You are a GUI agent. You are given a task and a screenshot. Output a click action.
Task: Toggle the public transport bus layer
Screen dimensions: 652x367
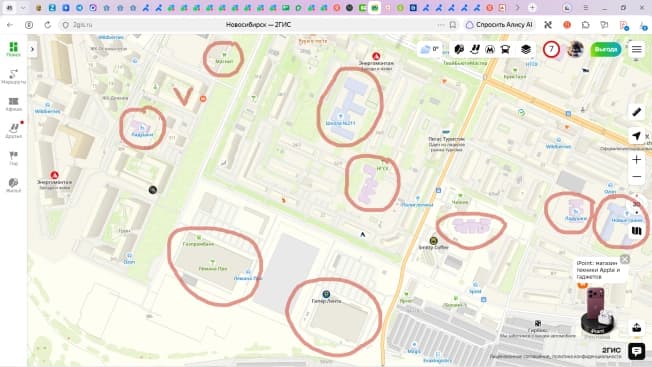(505, 49)
